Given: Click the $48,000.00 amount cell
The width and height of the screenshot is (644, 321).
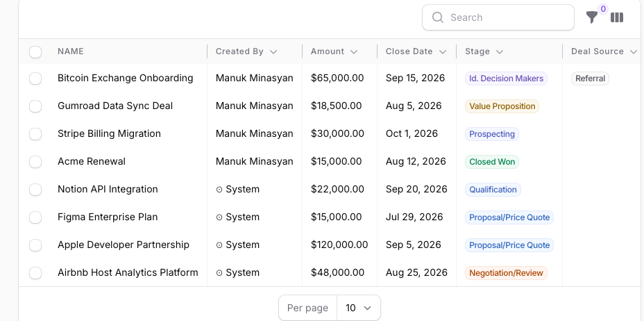Looking at the screenshot, I should pyautogui.click(x=337, y=272).
